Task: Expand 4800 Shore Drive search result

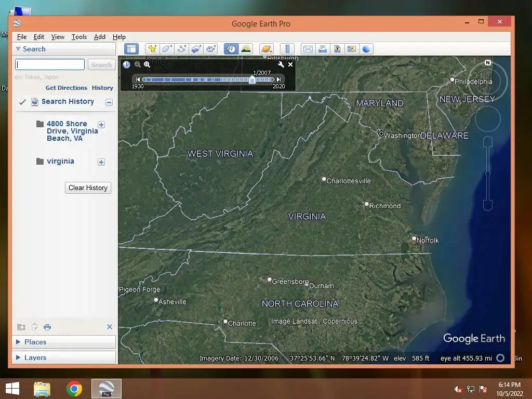Action: 101,125
